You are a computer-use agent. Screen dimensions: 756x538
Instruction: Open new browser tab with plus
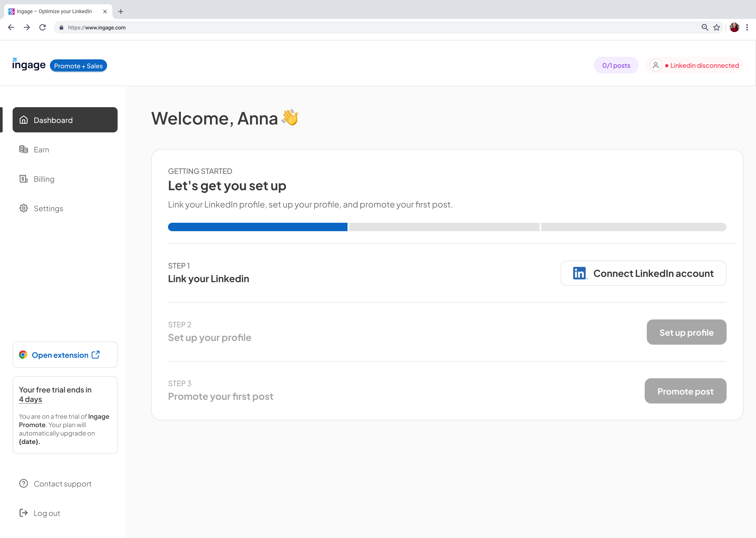click(x=121, y=12)
